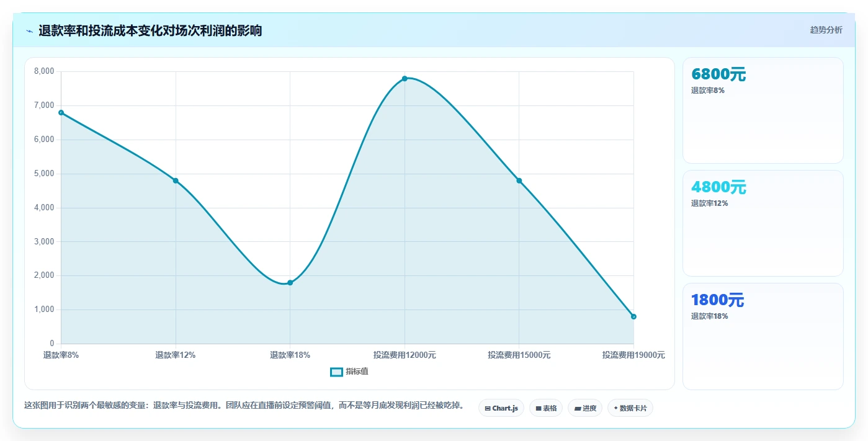
Task: Click the 6800元 value text
Action: click(x=718, y=74)
